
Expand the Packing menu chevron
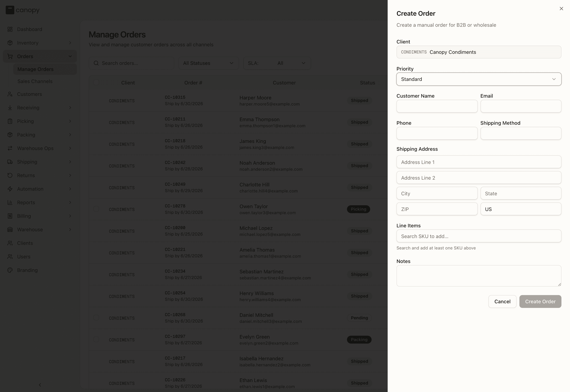tap(70, 135)
